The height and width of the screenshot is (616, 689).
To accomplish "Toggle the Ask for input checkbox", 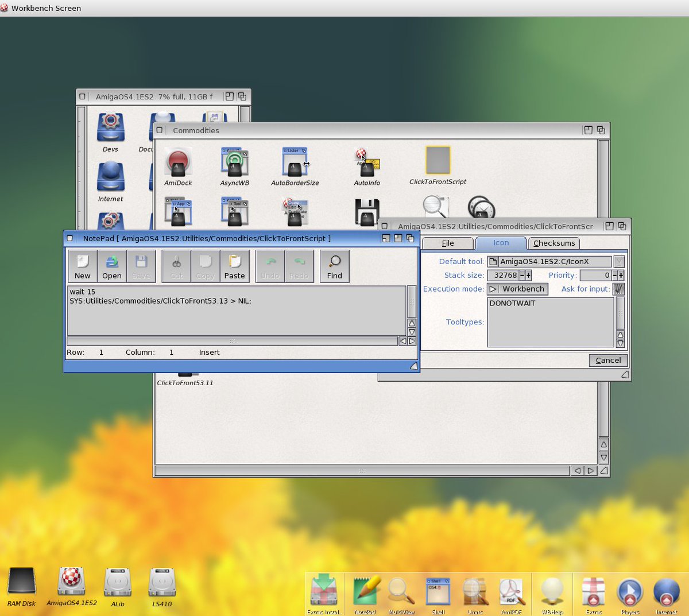I will click(x=618, y=289).
